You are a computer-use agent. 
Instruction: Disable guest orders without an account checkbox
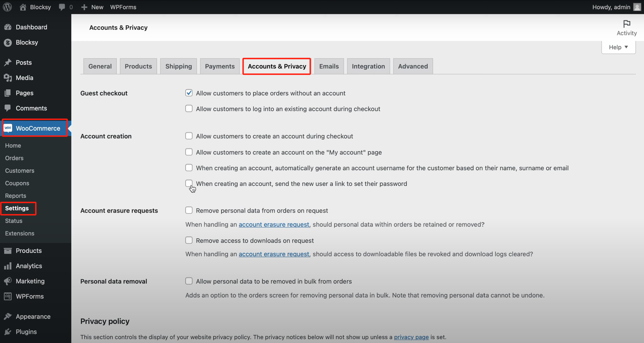pos(189,93)
